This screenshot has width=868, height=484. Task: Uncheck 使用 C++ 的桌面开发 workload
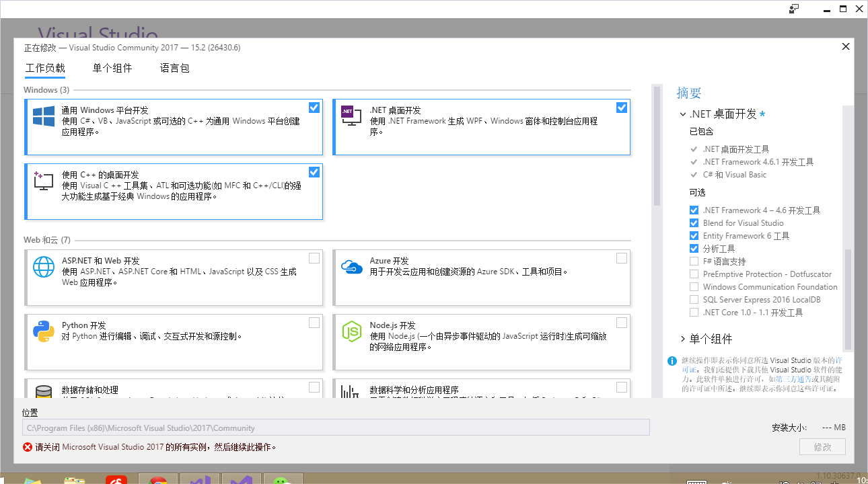pyautogui.click(x=314, y=172)
